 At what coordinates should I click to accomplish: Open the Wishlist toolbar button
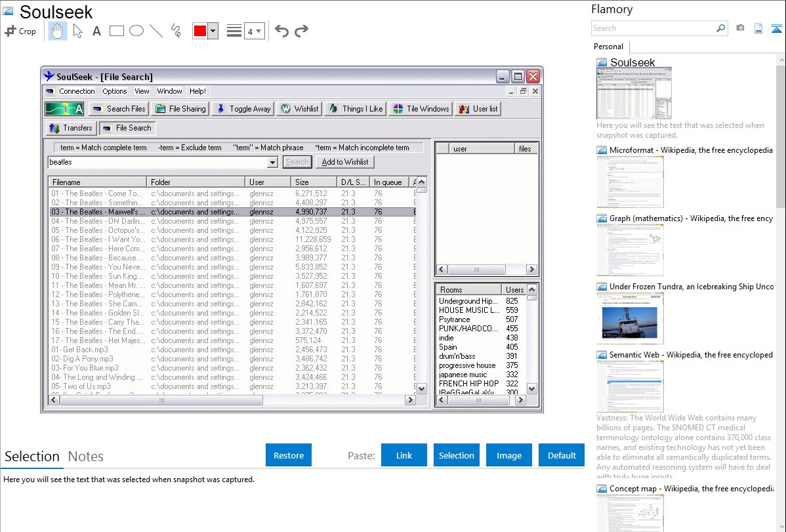(x=300, y=109)
